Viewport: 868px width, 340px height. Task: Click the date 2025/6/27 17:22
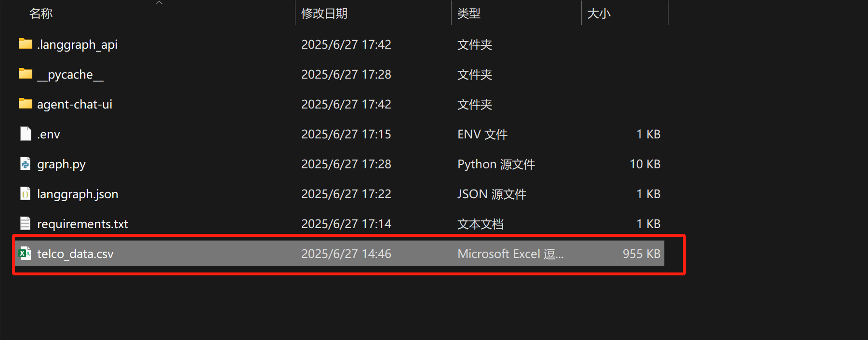346,194
